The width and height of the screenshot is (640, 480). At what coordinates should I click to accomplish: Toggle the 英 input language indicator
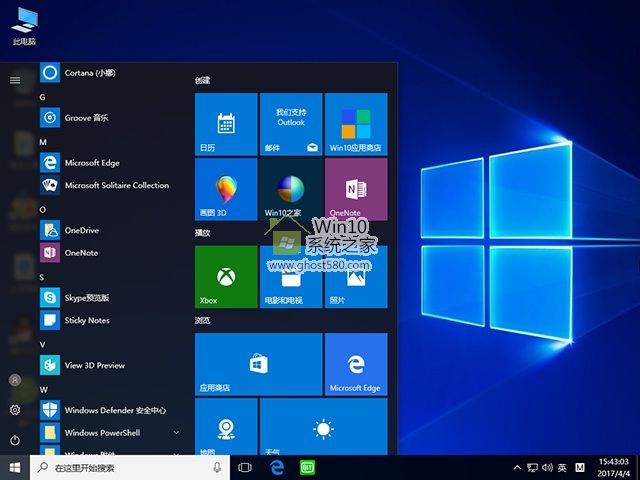(x=562, y=468)
